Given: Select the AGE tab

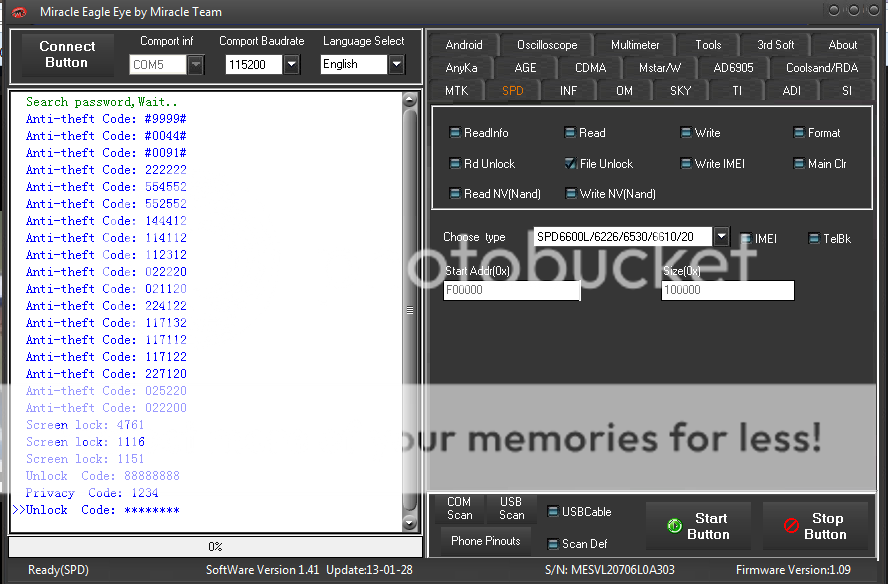Looking at the screenshot, I should 525,68.
